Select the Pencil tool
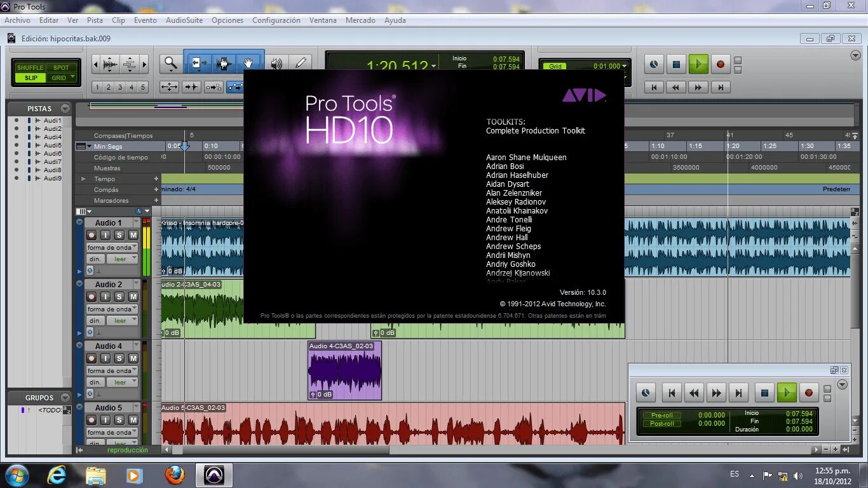This screenshot has width=868, height=488. pyautogui.click(x=301, y=63)
